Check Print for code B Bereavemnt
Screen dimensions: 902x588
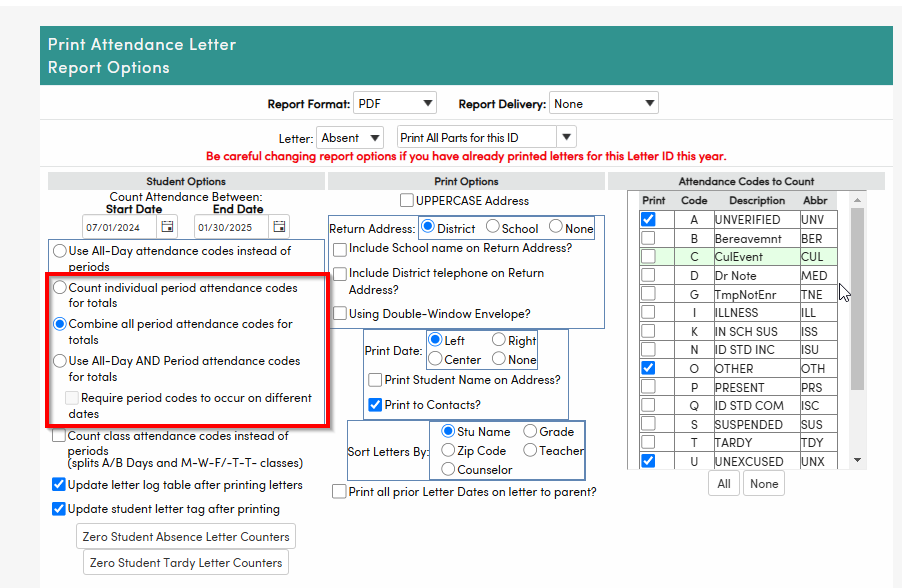click(x=648, y=238)
